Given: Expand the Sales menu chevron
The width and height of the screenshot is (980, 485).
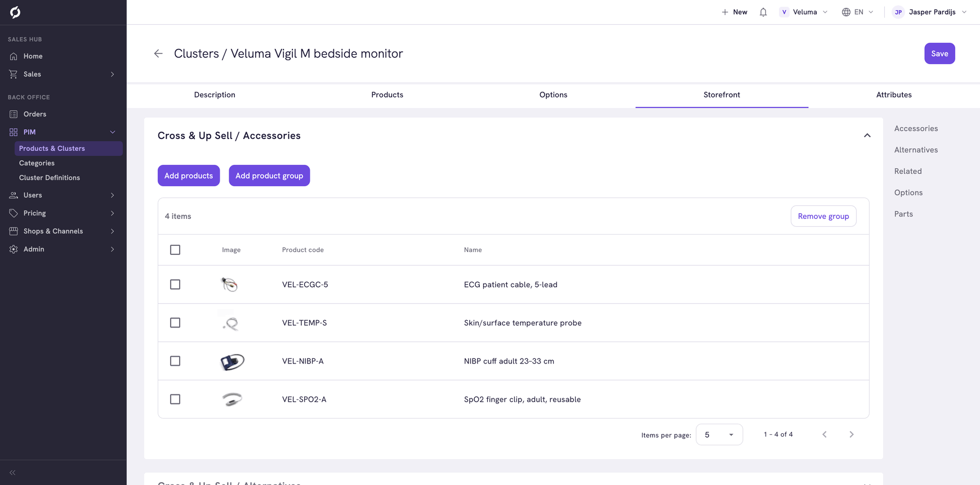Looking at the screenshot, I should (x=113, y=74).
